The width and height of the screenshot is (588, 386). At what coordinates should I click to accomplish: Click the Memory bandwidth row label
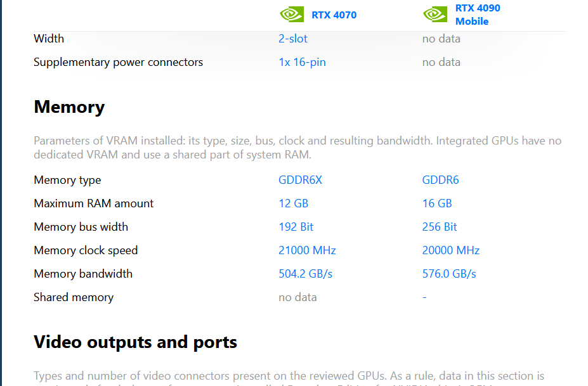(x=83, y=274)
